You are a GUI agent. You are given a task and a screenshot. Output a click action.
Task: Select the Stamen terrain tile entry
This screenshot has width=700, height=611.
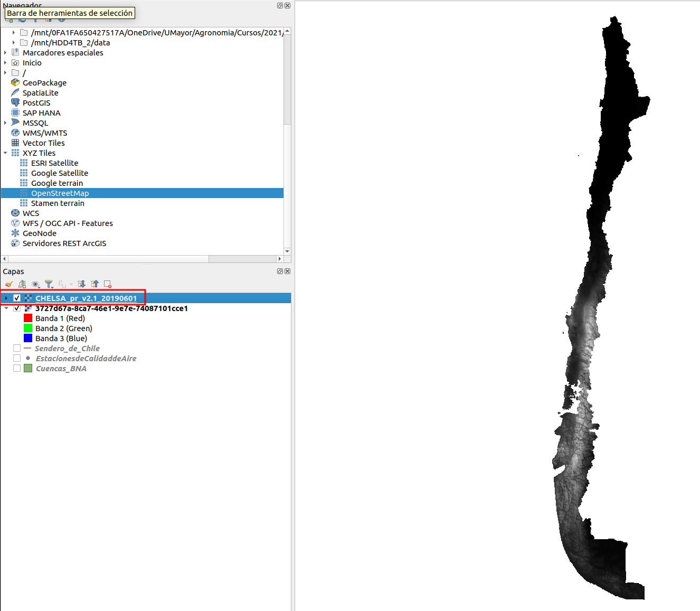coord(58,203)
